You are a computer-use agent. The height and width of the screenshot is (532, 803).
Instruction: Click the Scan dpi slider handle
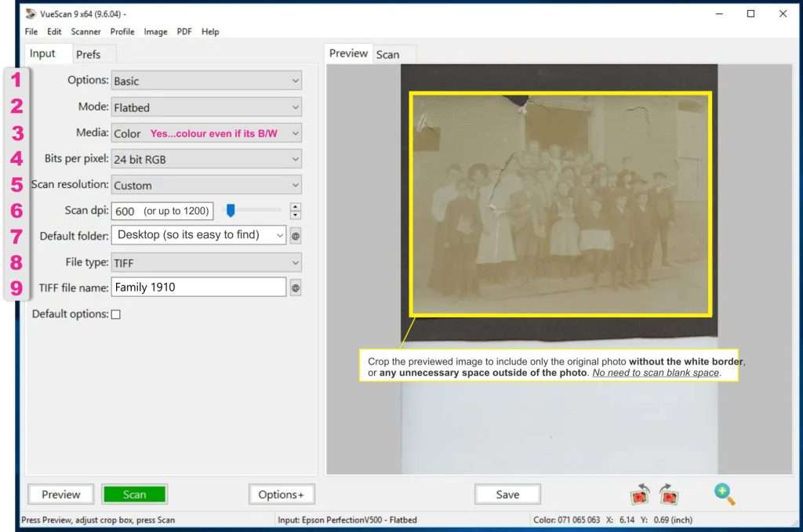click(x=231, y=210)
